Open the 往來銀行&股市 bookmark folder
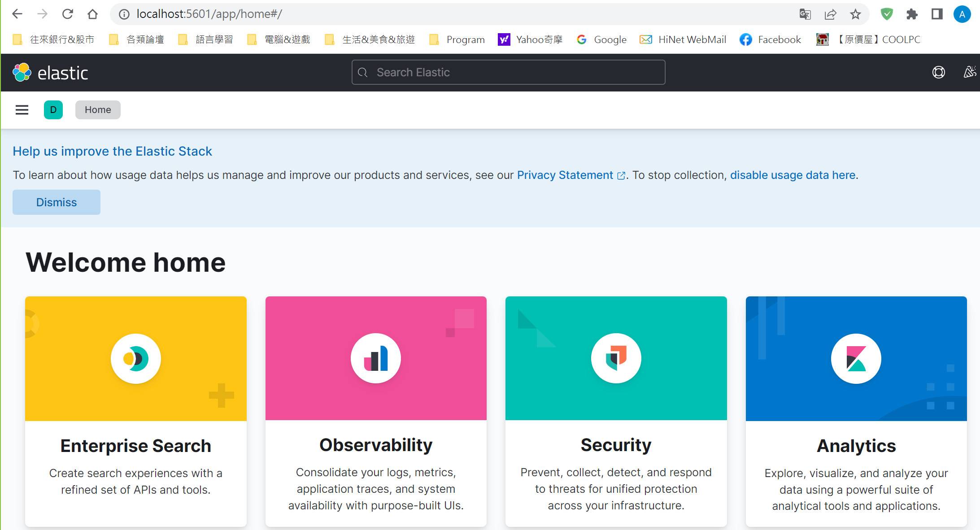Screen dimensions: 980x530 click(x=53, y=39)
